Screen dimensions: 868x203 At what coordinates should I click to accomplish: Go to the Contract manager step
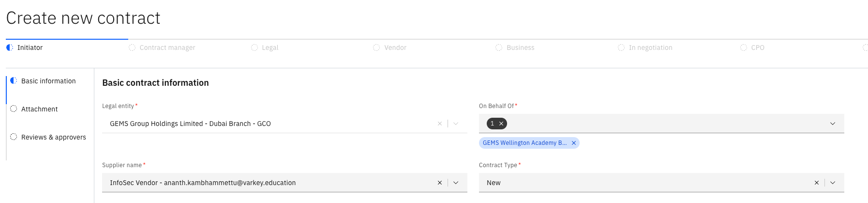tap(167, 47)
